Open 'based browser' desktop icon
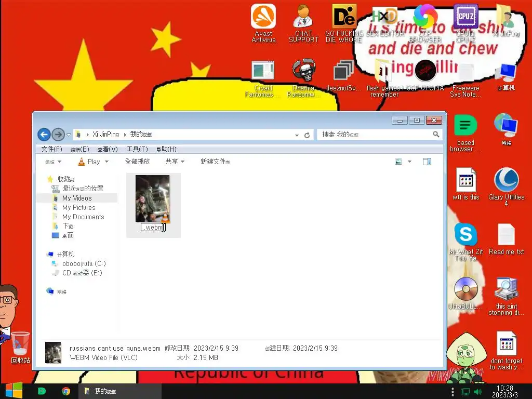This screenshot has width=532, height=399. 465,133
